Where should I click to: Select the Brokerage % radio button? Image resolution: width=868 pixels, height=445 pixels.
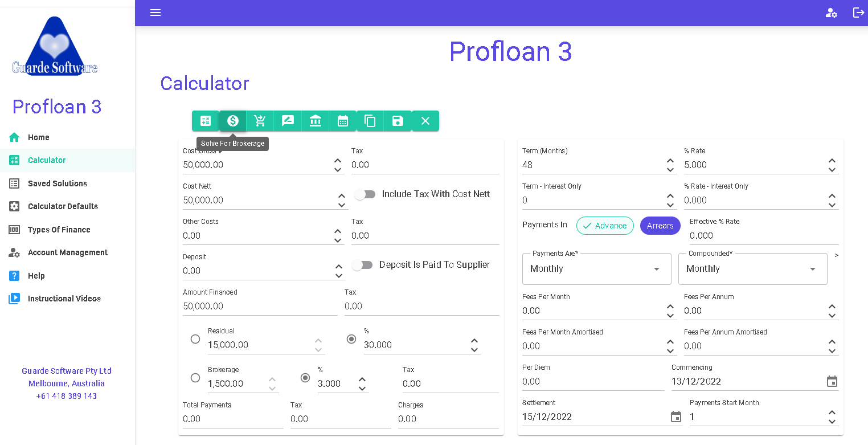305,378
